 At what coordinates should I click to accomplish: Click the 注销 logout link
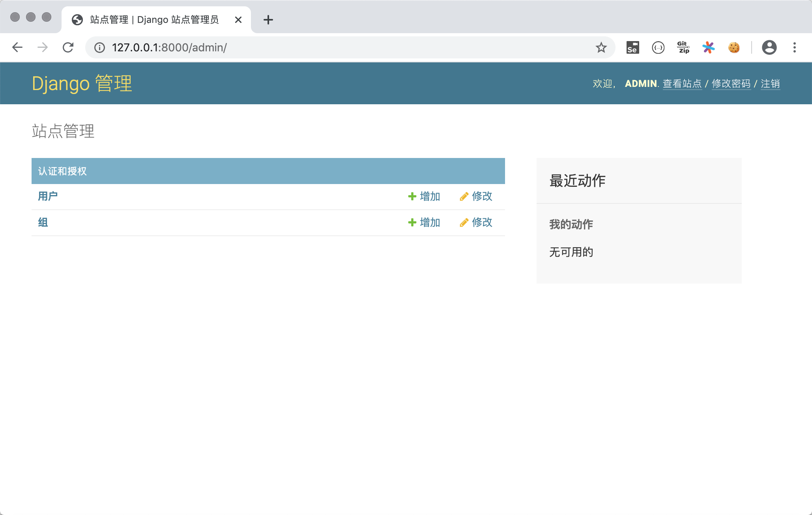[770, 84]
